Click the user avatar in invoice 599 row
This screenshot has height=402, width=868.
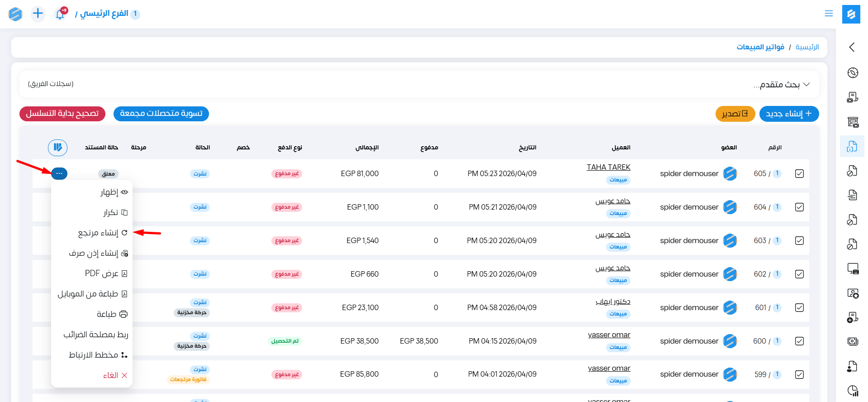click(730, 374)
